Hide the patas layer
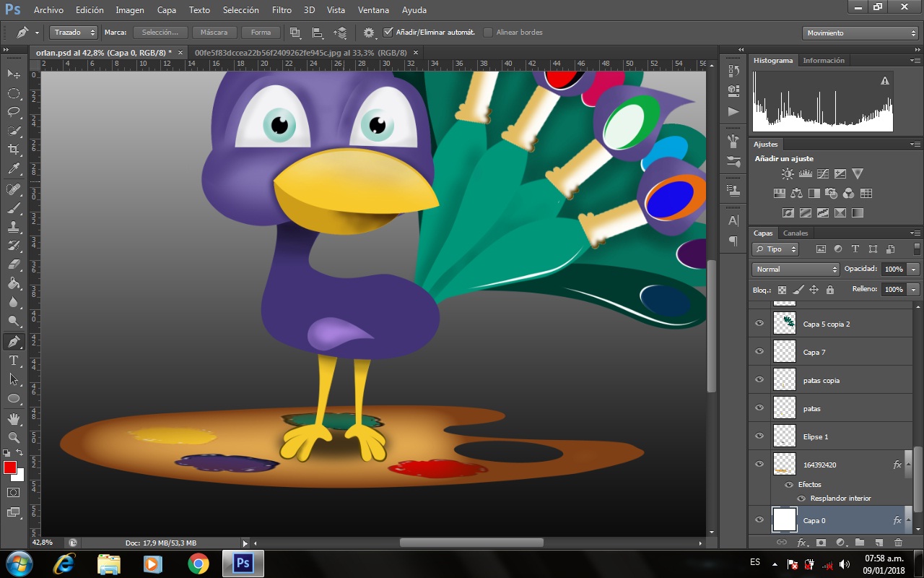Image resolution: width=924 pixels, height=578 pixels. coord(759,408)
